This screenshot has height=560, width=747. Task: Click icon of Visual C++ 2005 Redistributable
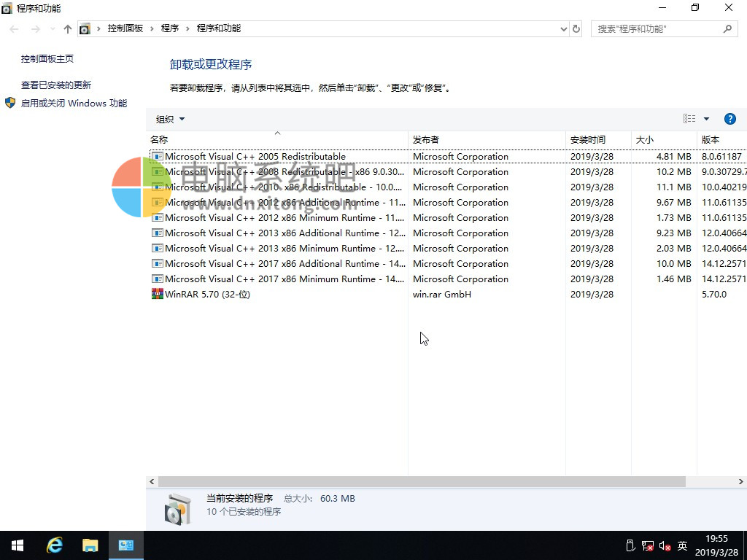(x=158, y=156)
